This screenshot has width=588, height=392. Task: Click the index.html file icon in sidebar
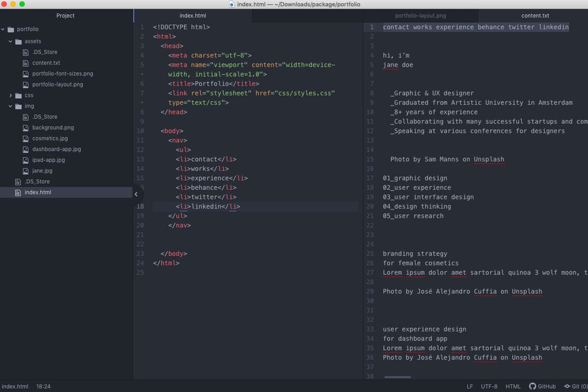click(x=18, y=192)
